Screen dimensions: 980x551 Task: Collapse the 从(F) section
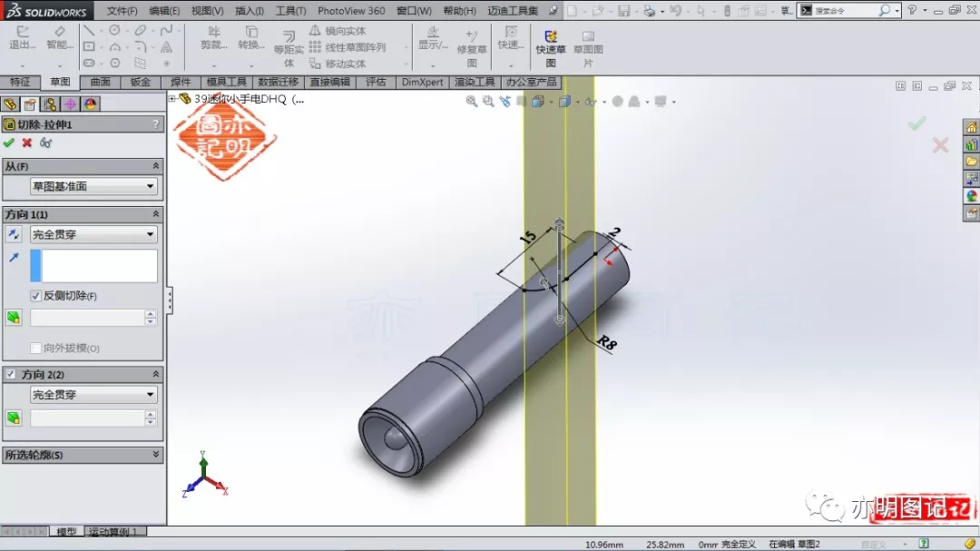(156, 166)
